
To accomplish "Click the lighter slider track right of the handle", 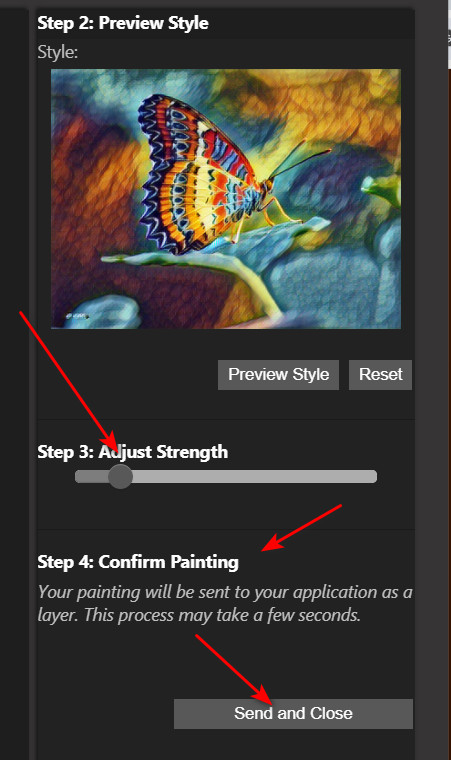I will 255,476.
